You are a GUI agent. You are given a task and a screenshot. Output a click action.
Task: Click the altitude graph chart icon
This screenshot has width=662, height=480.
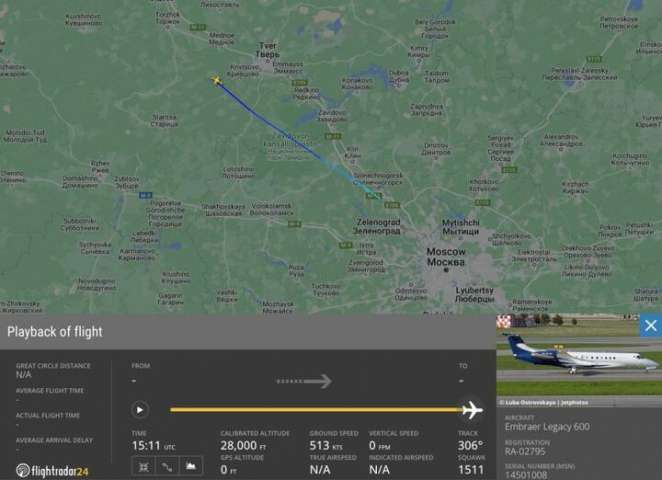[191, 466]
